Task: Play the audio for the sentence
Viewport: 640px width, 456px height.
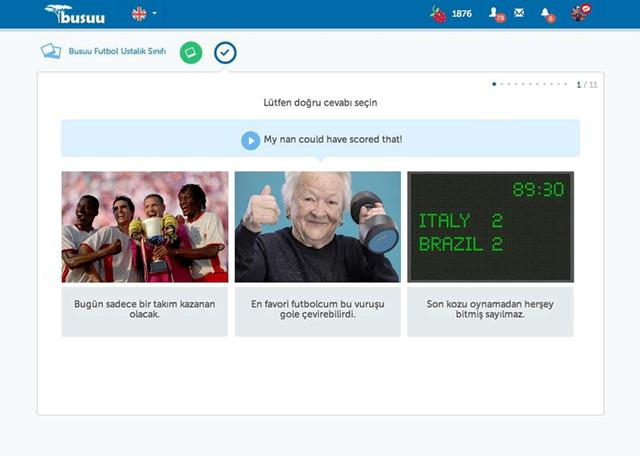Action: (x=250, y=140)
